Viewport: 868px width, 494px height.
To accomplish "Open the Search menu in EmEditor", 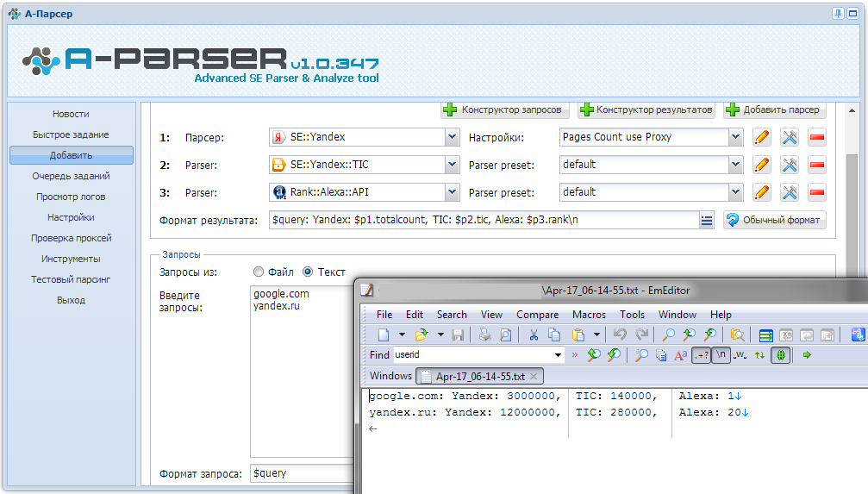I will tap(452, 315).
